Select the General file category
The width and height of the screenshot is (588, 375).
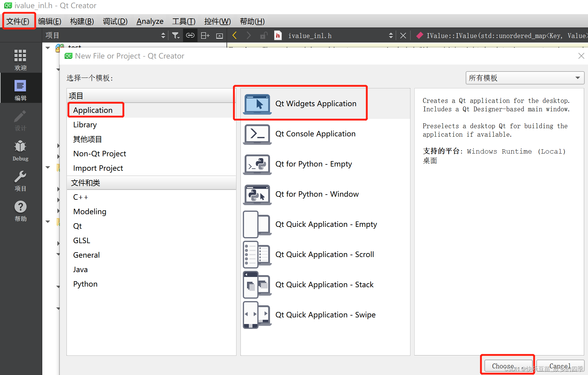151,255
